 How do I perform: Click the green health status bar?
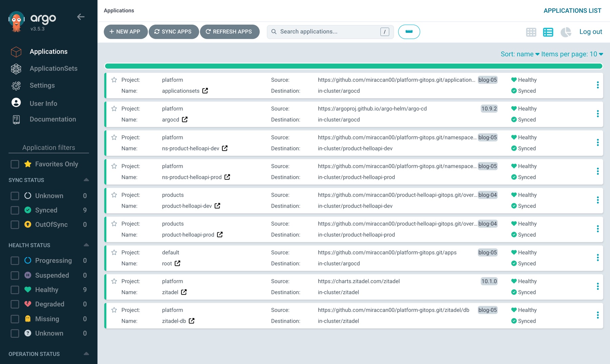point(353,66)
